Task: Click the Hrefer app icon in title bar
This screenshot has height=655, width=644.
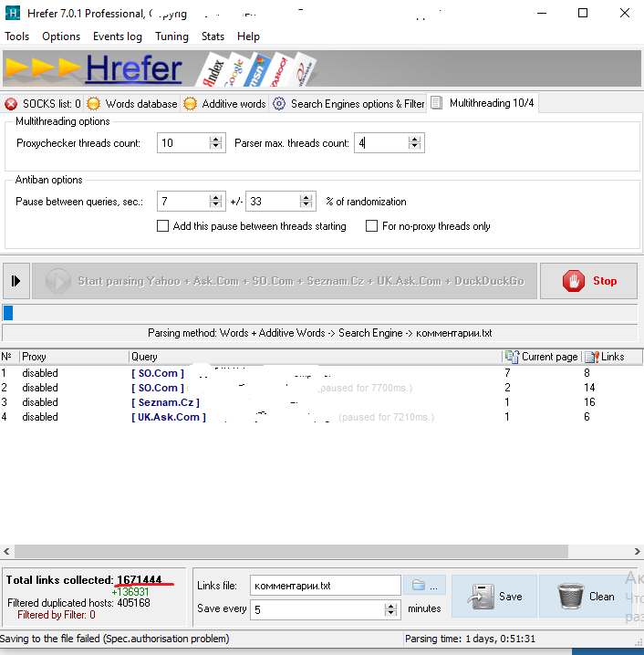Action: [13, 13]
